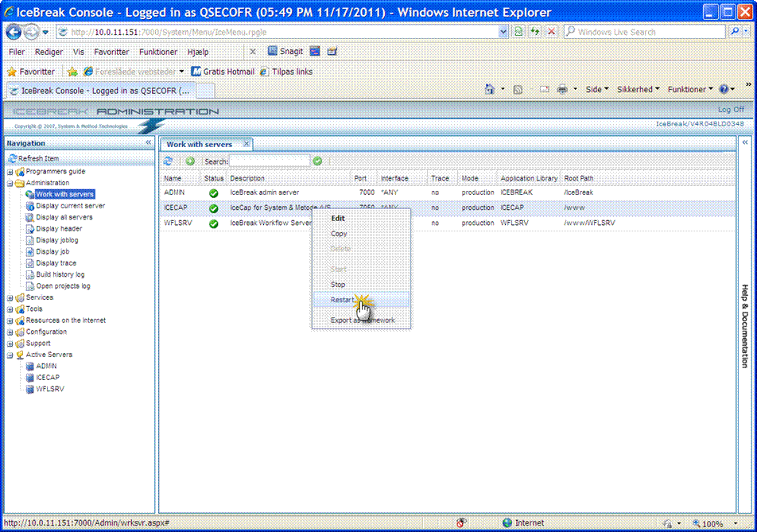Click the Refresh Item icon in Navigation

[x=13, y=158]
